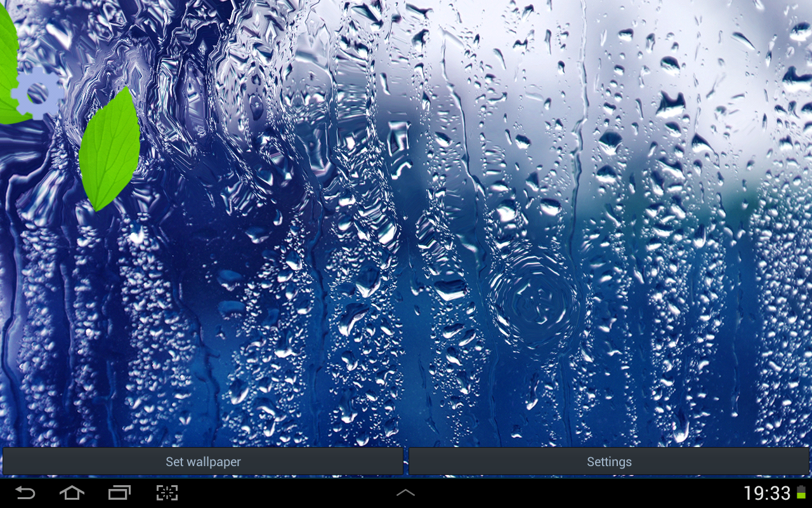Image resolution: width=812 pixels, height=508 pixels.
Task: Go back using the back arrow icon
Action: coord(25,493)
